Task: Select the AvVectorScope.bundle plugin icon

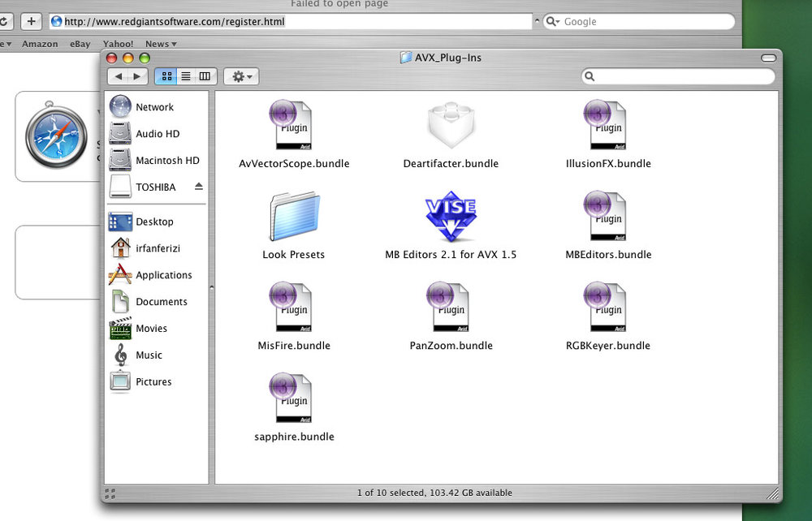Action: (x=292, y=125)
